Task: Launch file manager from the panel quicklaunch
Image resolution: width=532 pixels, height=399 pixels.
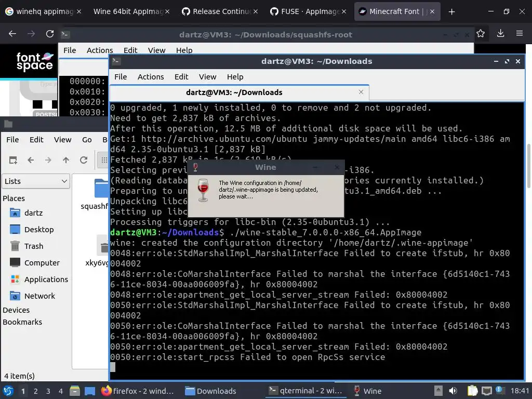Action: [75, 391]
